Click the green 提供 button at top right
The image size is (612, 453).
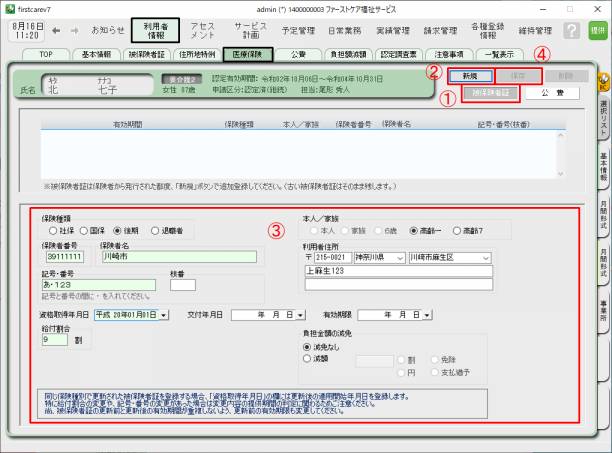(x=598, y=31)
